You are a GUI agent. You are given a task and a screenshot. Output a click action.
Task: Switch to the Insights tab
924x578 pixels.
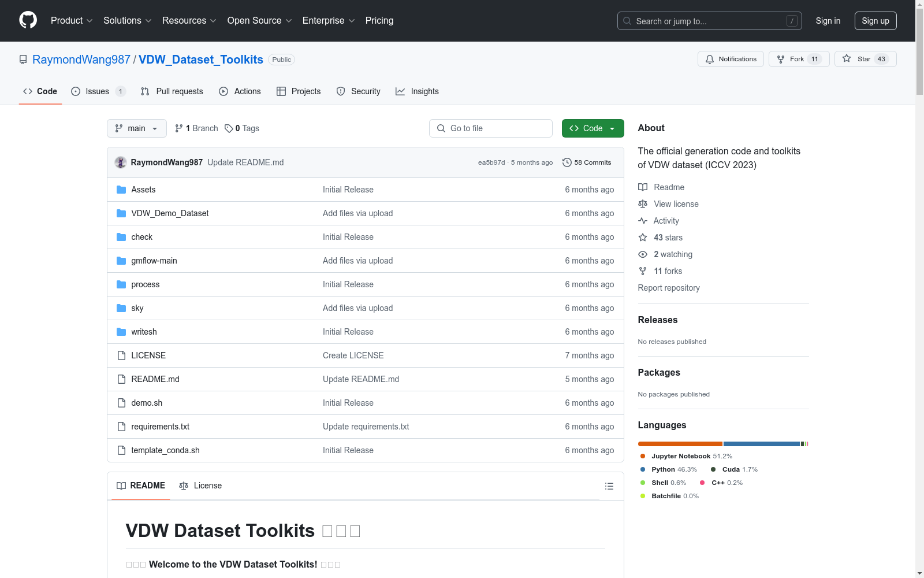417,91
